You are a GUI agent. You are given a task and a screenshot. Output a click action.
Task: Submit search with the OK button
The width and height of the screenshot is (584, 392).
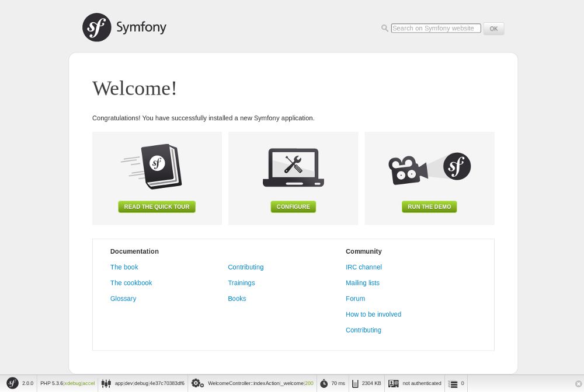tap(493, 29)
